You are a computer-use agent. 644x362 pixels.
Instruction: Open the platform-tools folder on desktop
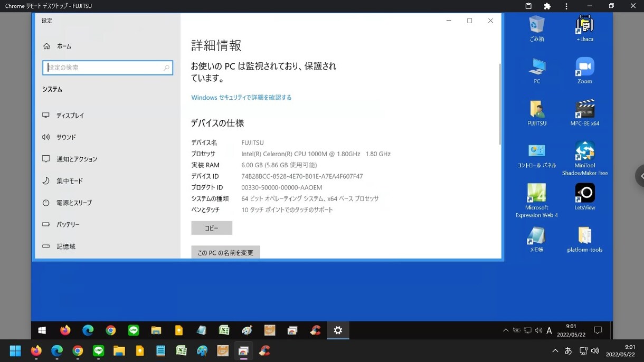click(585, 240)
